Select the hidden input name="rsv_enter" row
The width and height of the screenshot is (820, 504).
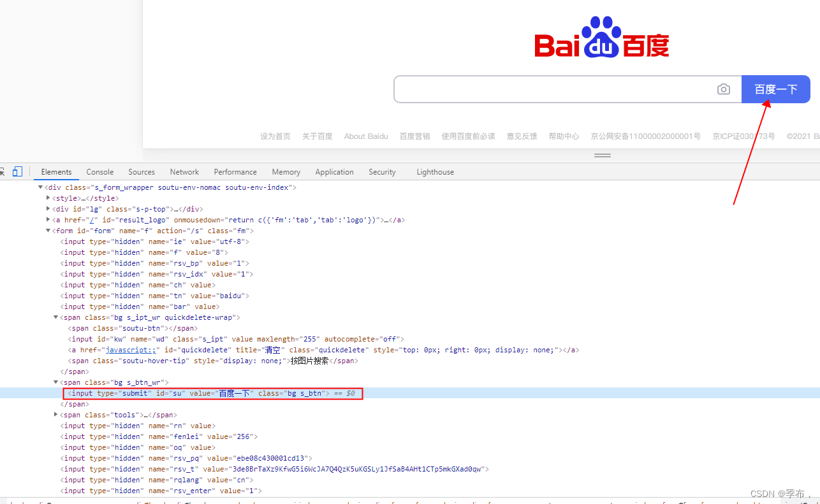point(161,491)
